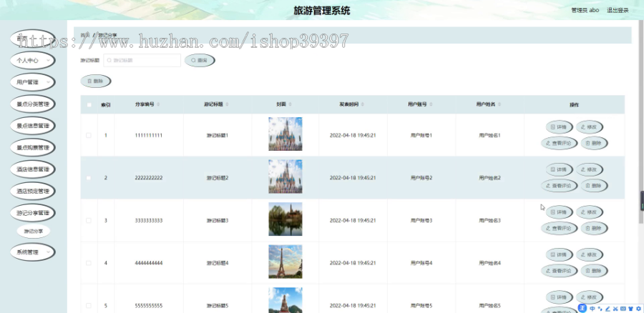Click the 首页 breadcrumb link
The width and height of the screenshot is (644, 313).
click(84, 35)
